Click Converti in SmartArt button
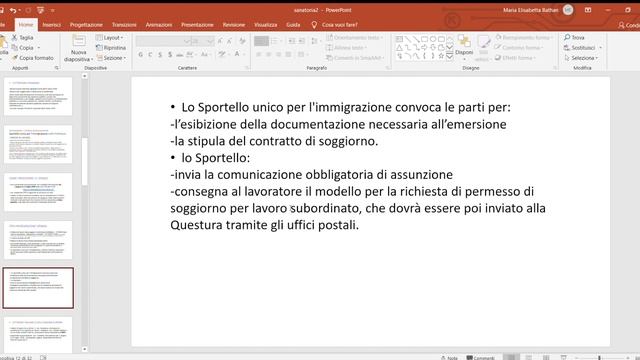The width and height of the screenshot is (640, 360). [x=355, y=58]
